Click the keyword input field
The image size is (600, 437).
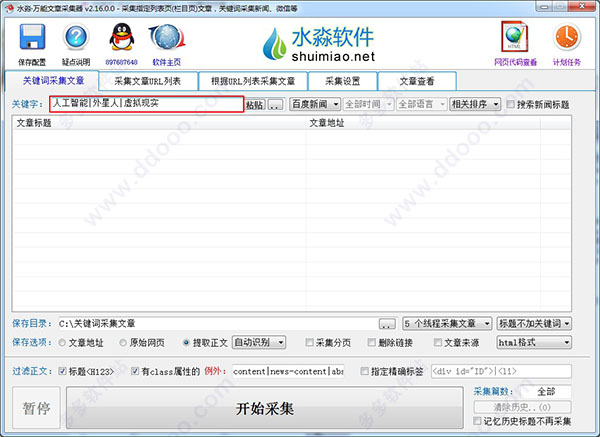click(145, 103)
